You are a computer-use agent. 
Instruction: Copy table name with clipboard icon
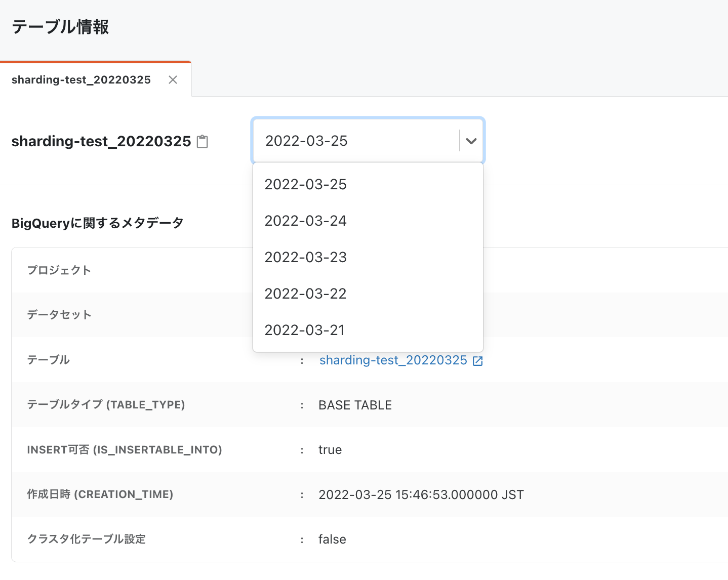(x=203, y=141)
